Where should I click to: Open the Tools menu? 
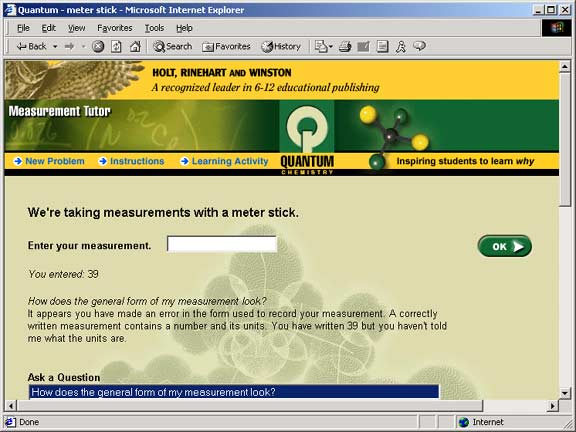pos(154,28)
